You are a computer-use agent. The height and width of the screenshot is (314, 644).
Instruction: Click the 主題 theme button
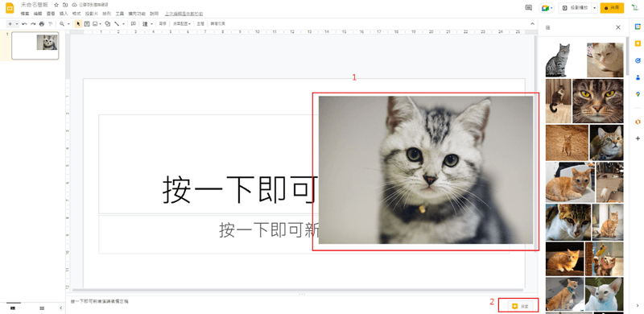click(200, 24)
